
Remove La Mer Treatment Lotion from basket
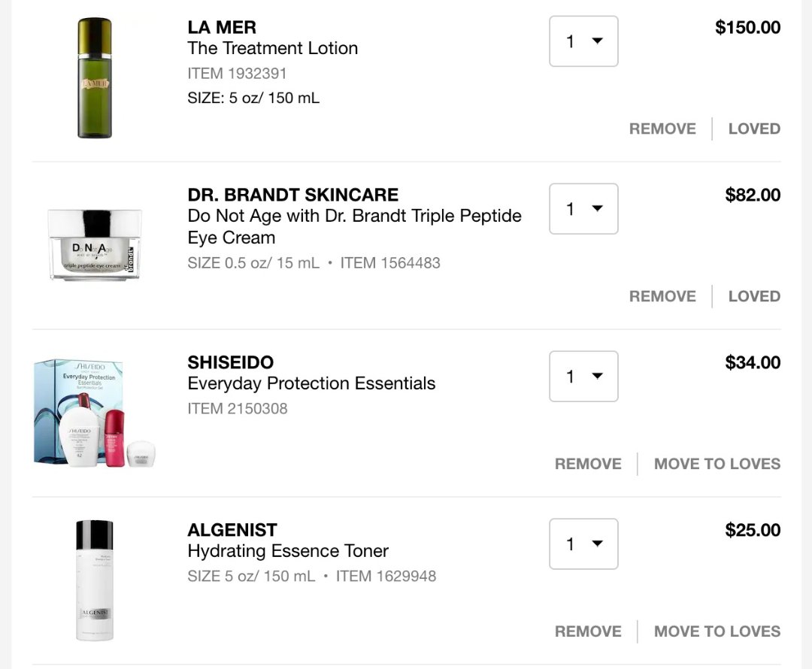click(662, 129)
